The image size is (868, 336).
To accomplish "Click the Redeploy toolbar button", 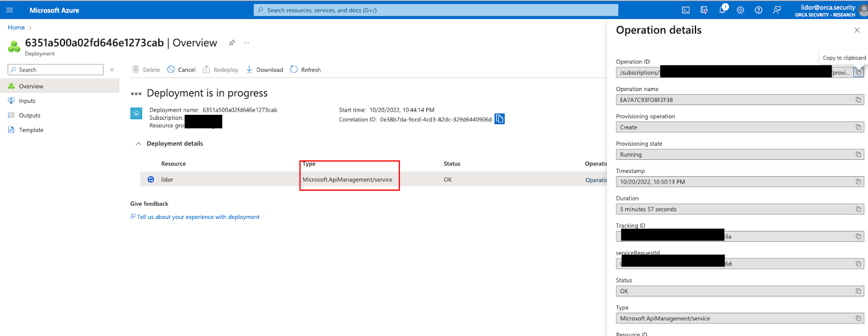I will (220, 70).
